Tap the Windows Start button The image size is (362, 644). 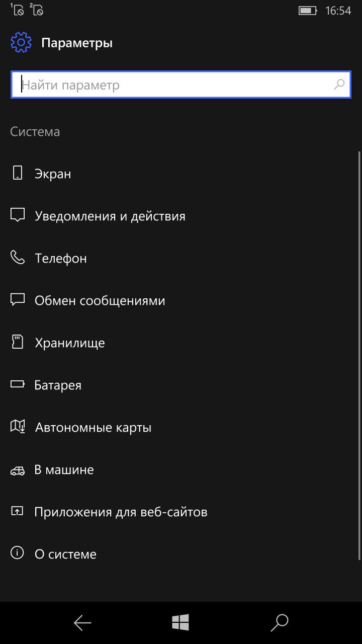180,623
